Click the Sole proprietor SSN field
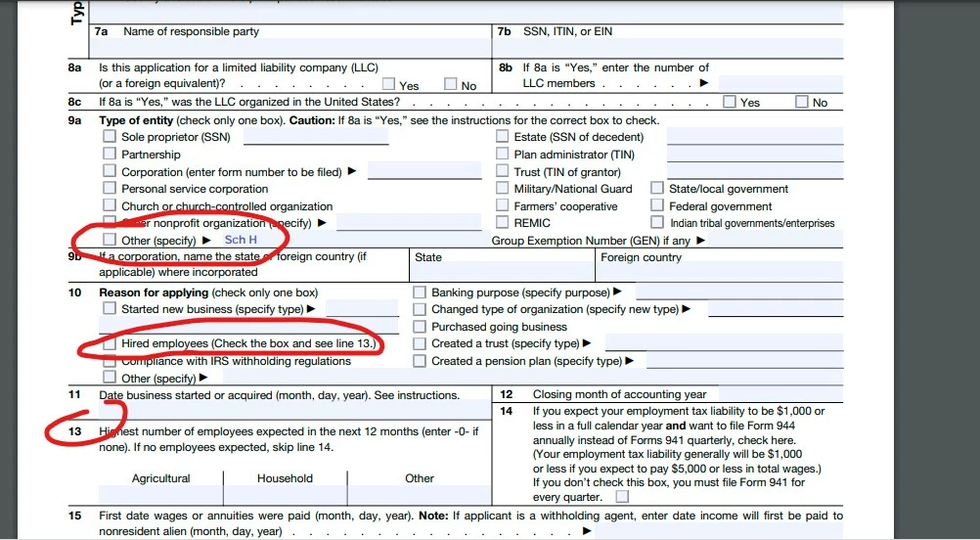This screenshot has width=980, height=540. pyautogui.click(x=316, y=136)
